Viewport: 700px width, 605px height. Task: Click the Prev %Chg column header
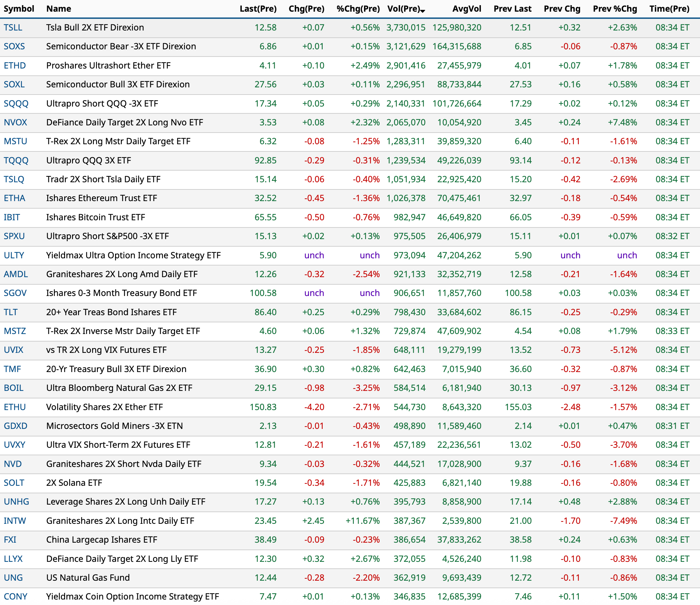click(x=615, y=9)
